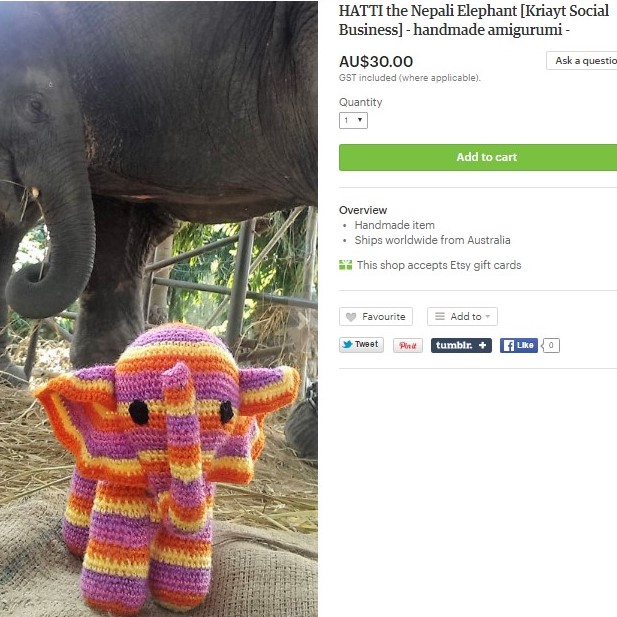The height and width of the screenshot is (617, 617).
Task: Click the Overview heading
Action: pyautogui.click(x=363, y=210)
